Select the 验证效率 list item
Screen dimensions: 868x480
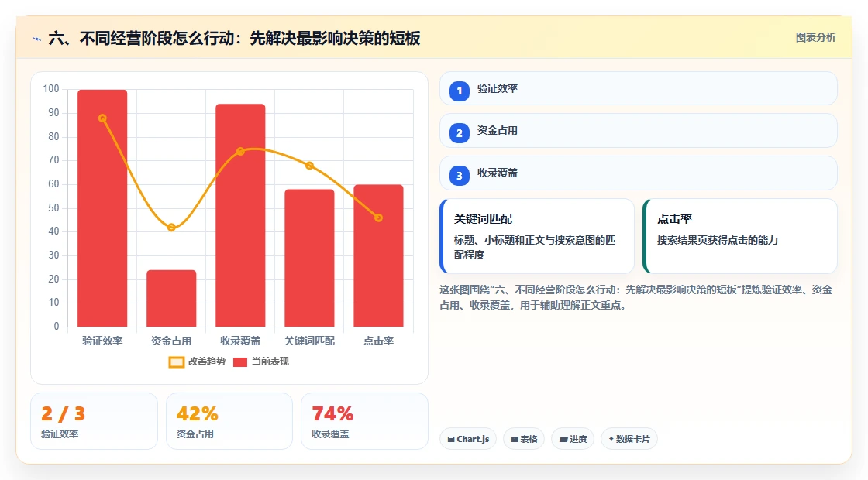pos(639,88)
